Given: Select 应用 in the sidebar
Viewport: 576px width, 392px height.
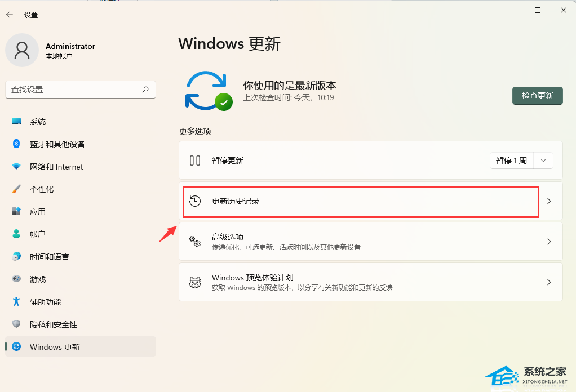Looking at the screenshot, I should pos(38,212).
